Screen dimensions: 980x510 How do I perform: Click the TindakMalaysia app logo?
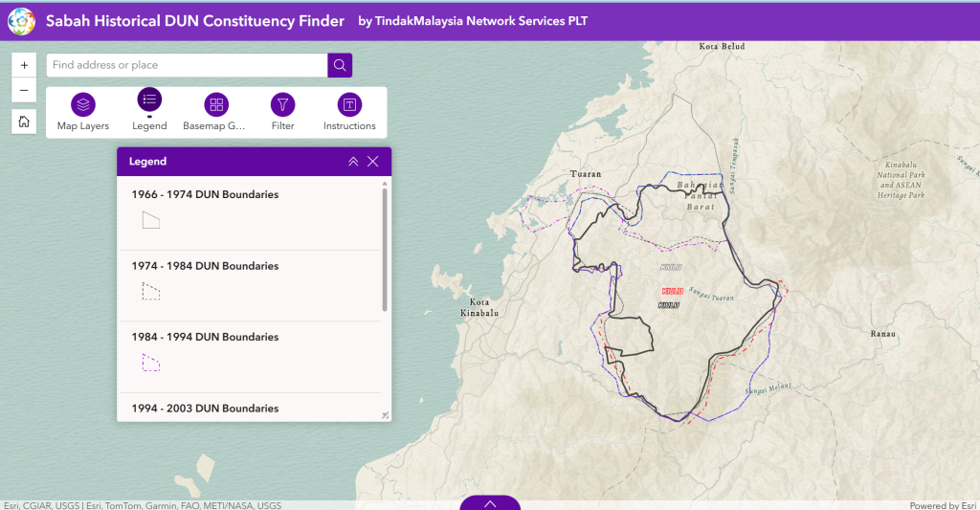pos(21,20)
